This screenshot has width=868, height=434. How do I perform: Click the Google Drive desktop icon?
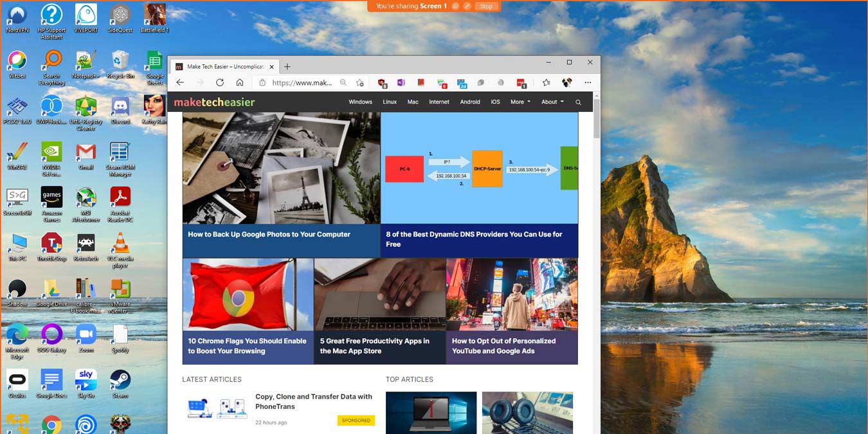[x=51, y=291]
